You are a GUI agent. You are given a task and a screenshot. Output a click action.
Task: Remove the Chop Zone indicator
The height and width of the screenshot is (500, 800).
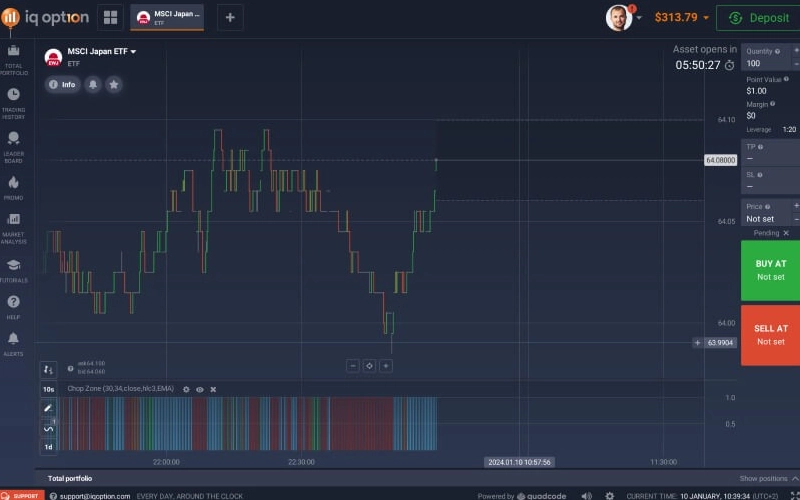[213, 389]
